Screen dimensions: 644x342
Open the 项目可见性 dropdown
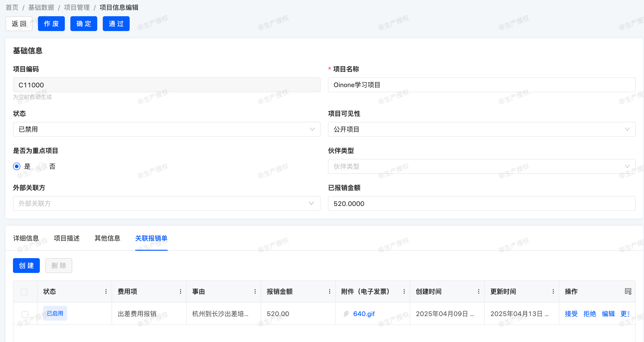(x=481, y=129)
